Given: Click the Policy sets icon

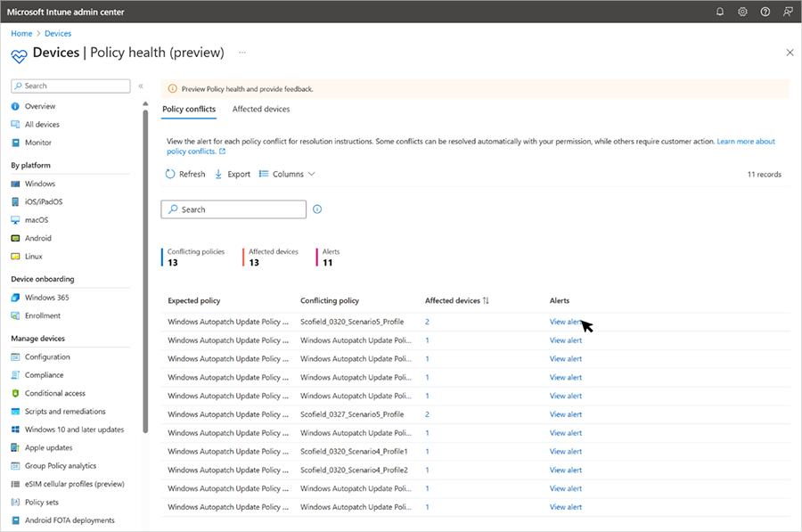Looking at the screenshot, I should (15, 503).
